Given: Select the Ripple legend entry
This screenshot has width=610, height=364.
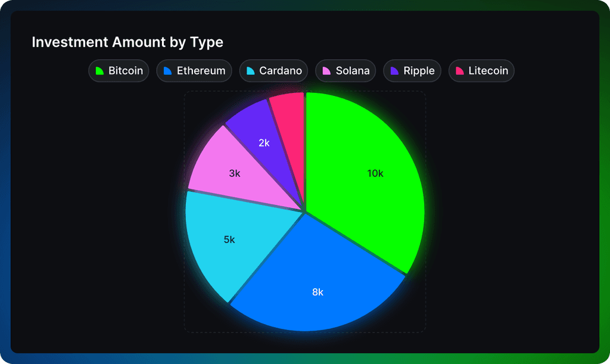Looking at the screenshot, I should (412, 71).
